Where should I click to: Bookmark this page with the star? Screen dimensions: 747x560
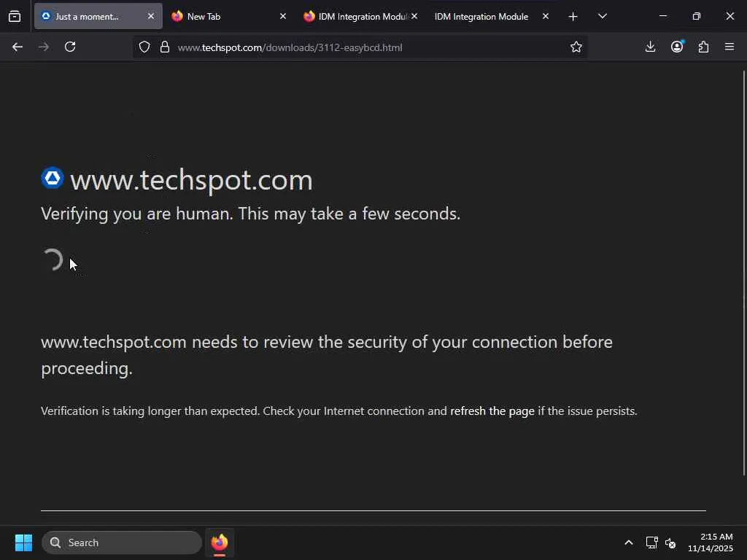[576, 47]
